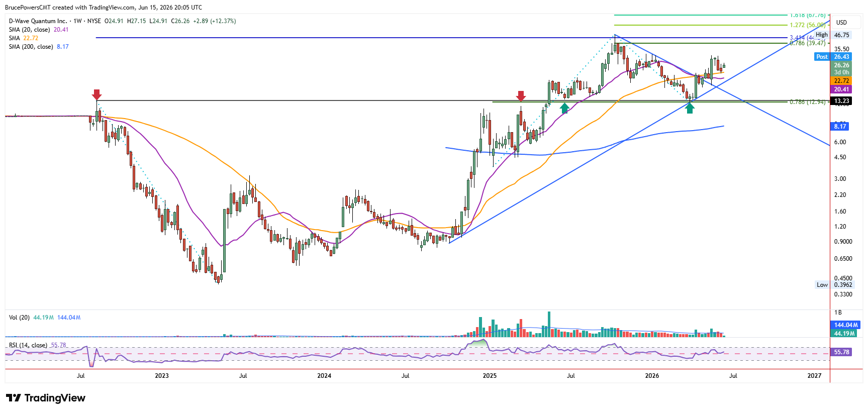Click the 2023 label on time axis

162,376
